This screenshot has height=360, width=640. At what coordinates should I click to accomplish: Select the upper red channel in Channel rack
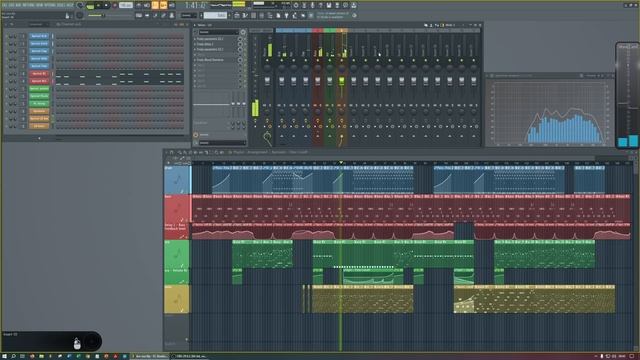pyautogui.click(x=39, y=73)
